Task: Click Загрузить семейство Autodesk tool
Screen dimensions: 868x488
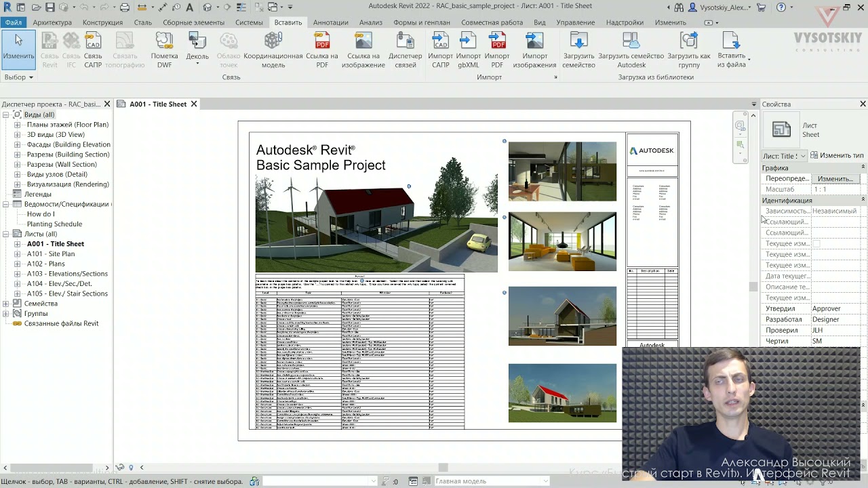Action: (631, 50)
